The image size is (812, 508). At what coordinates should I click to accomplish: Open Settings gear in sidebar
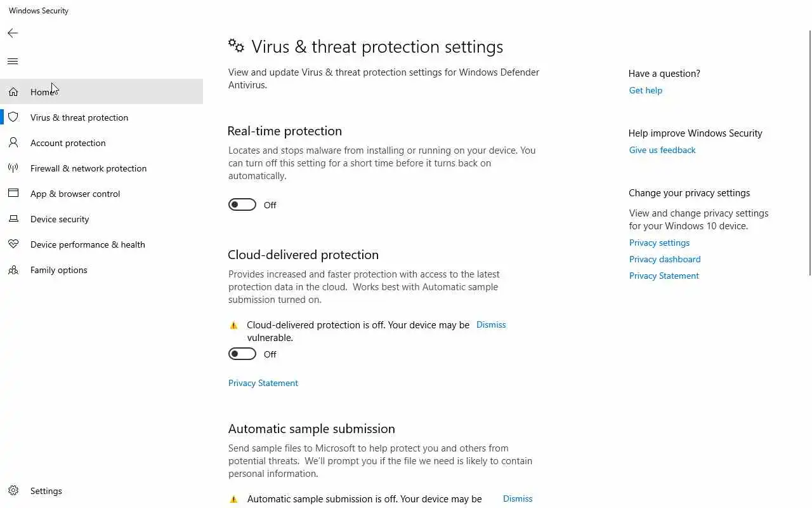point(14,491)
